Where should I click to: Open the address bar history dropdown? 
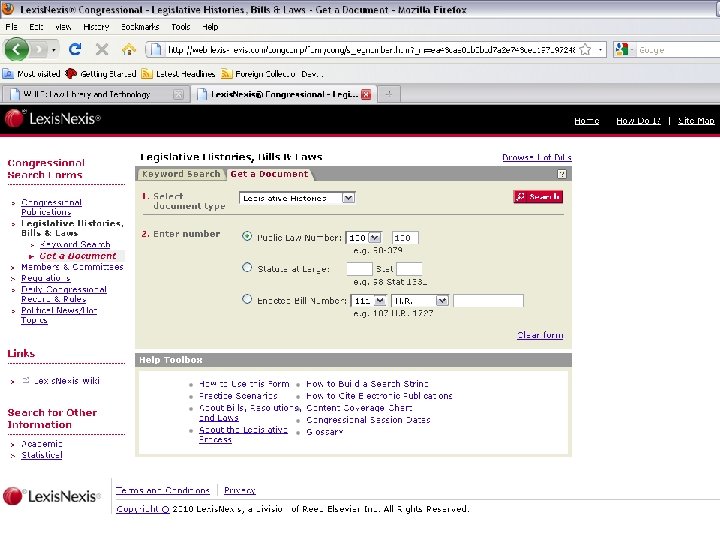tap(600, 49)
